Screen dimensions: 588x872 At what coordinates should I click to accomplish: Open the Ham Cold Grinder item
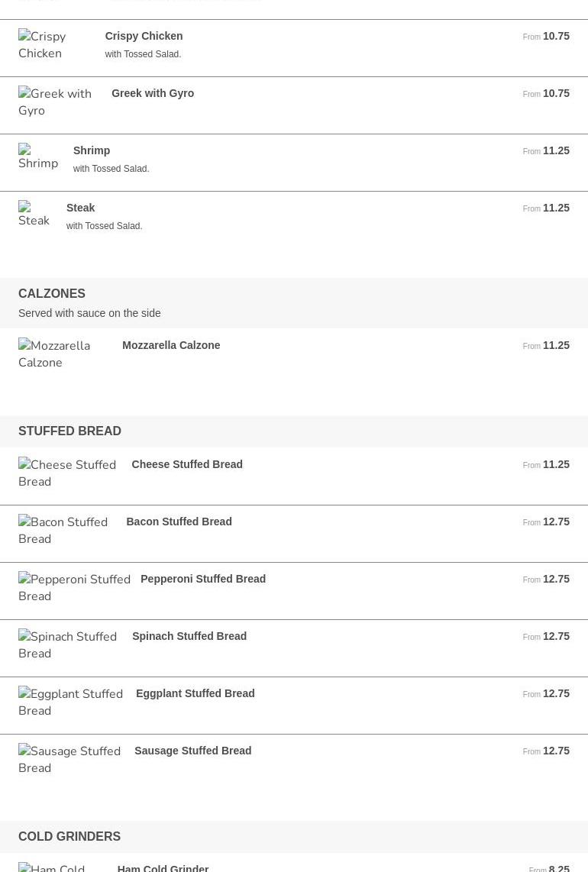(x=163, y=867)
